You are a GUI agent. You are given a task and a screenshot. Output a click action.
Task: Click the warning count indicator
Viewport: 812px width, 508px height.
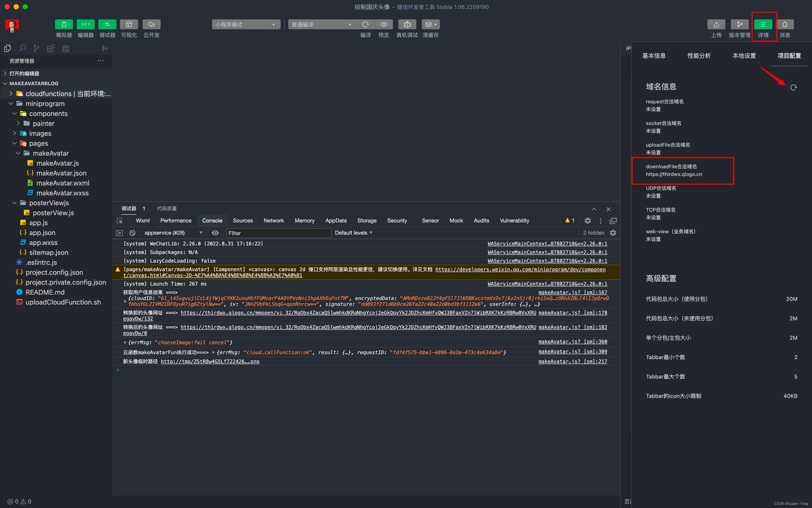pos(570,220)
